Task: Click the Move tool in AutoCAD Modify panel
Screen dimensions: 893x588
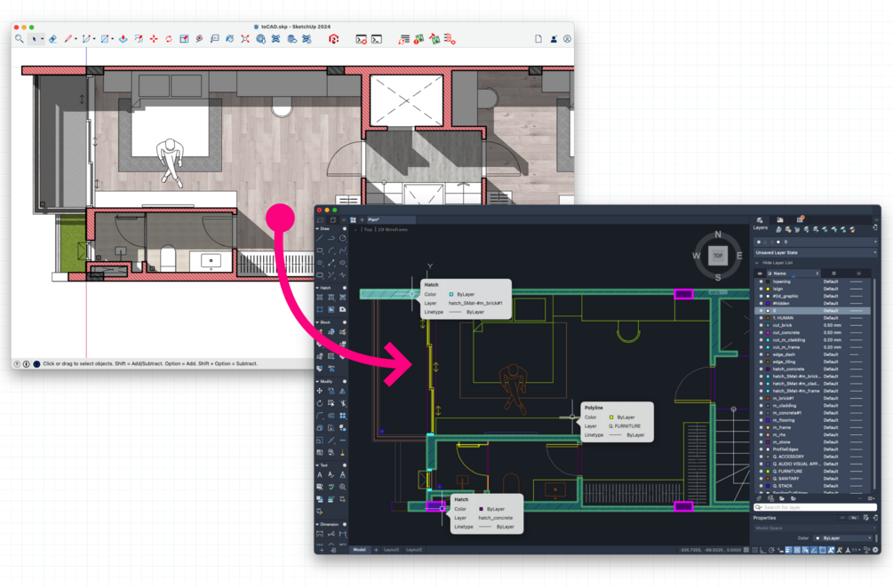Action: [x=320, y=391]
